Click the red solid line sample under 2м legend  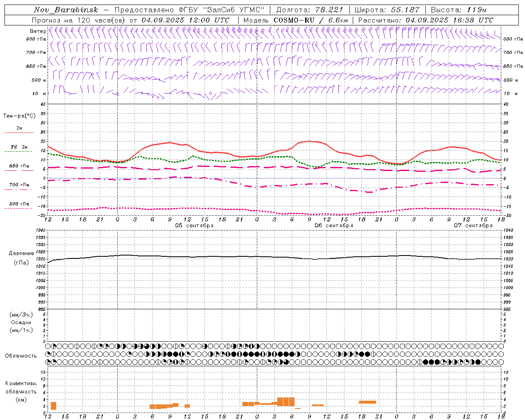[19, 133]
